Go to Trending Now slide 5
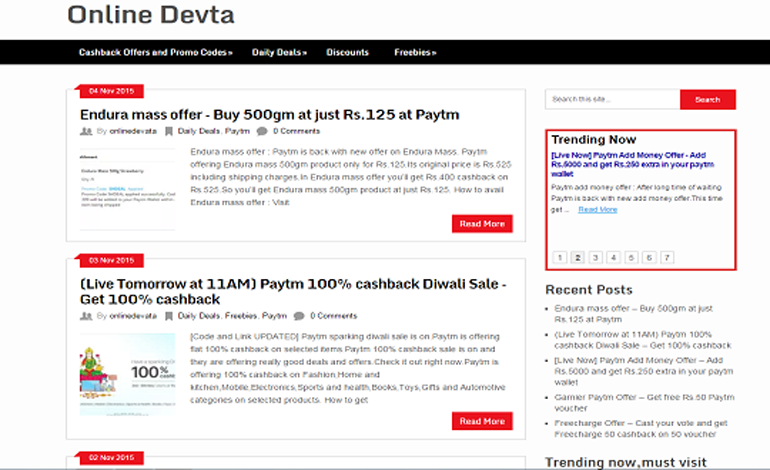770x470 pixels. coord(632,257)
